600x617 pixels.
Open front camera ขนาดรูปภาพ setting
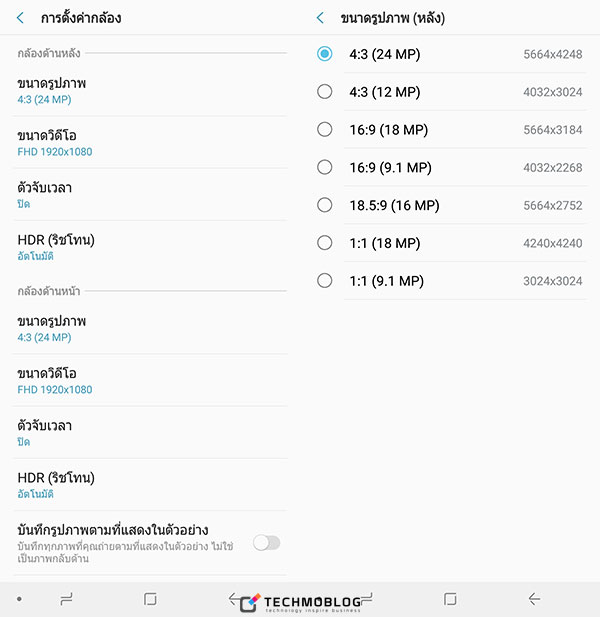click(x=150, y=329)
